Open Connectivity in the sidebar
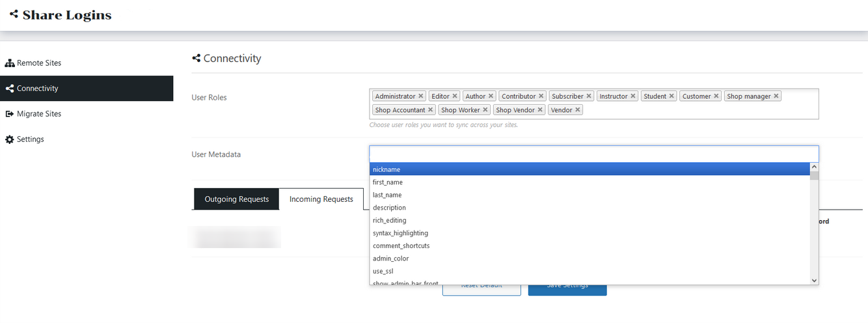Viewport: 868px width, 323px height. [38, 89]
